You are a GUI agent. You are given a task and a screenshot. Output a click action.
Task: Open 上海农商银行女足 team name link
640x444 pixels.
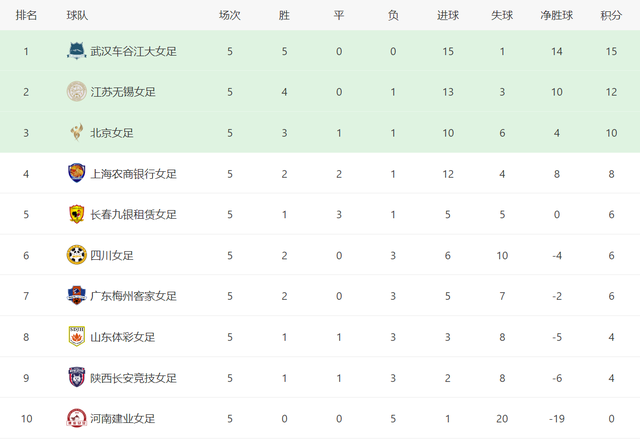(x=133, y=174)
